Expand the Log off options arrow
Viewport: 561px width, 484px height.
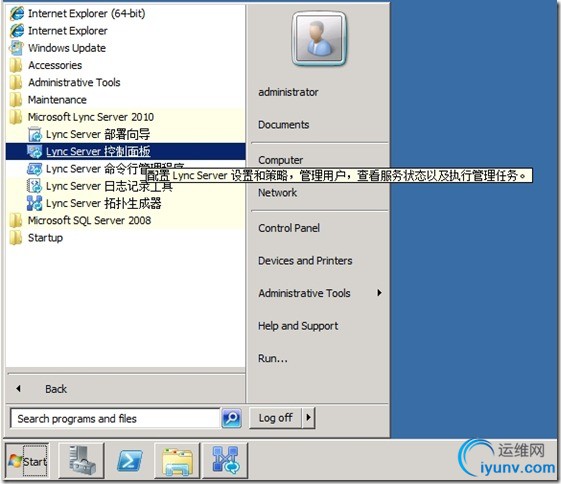point(308,417)
